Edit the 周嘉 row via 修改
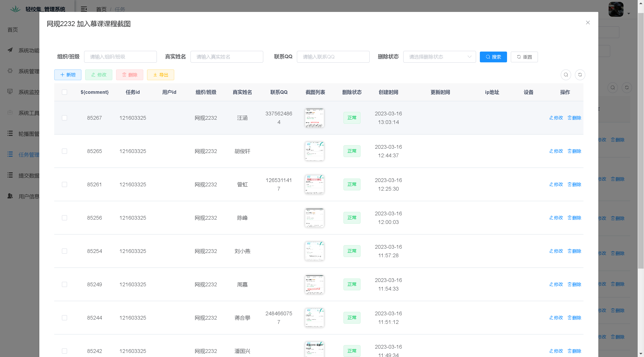644x357 pixels. [556, 285]
